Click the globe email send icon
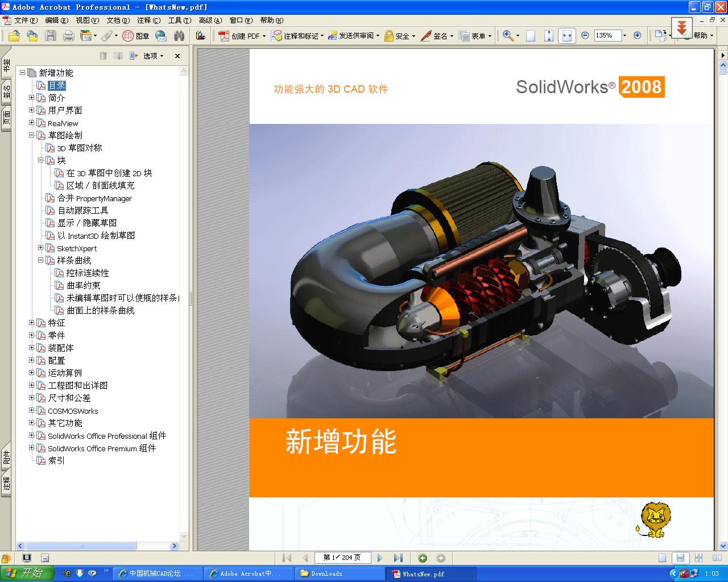The width and height of the screenshot is (728, 582). [161, 36]
